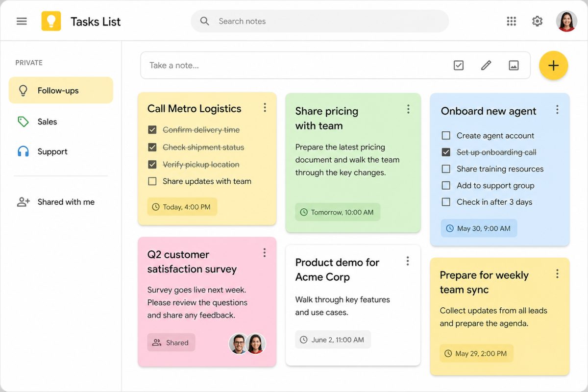Click the female collaborator avatar on survey note
This screenshot has height=392, width=588.
click(256, 343)
